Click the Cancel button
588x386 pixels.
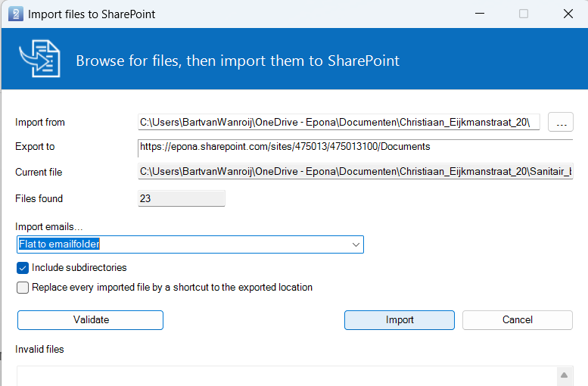pyautogui.click(x=518, y=320)
